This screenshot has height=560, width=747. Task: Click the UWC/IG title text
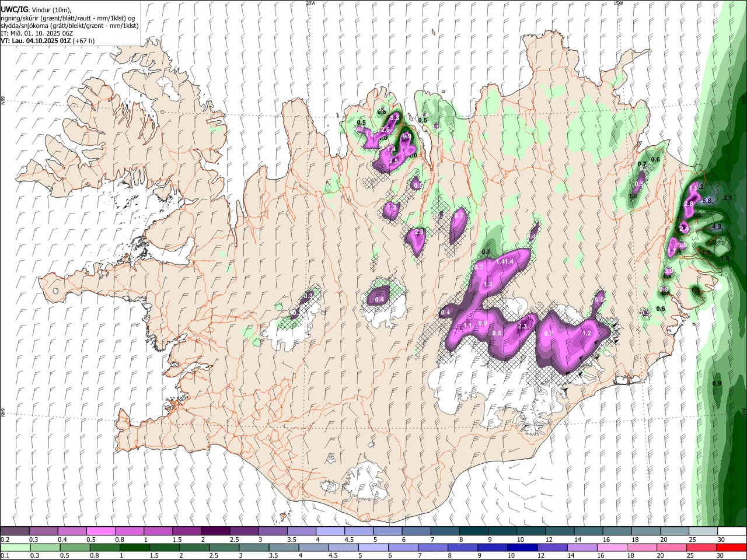(15, 9)
